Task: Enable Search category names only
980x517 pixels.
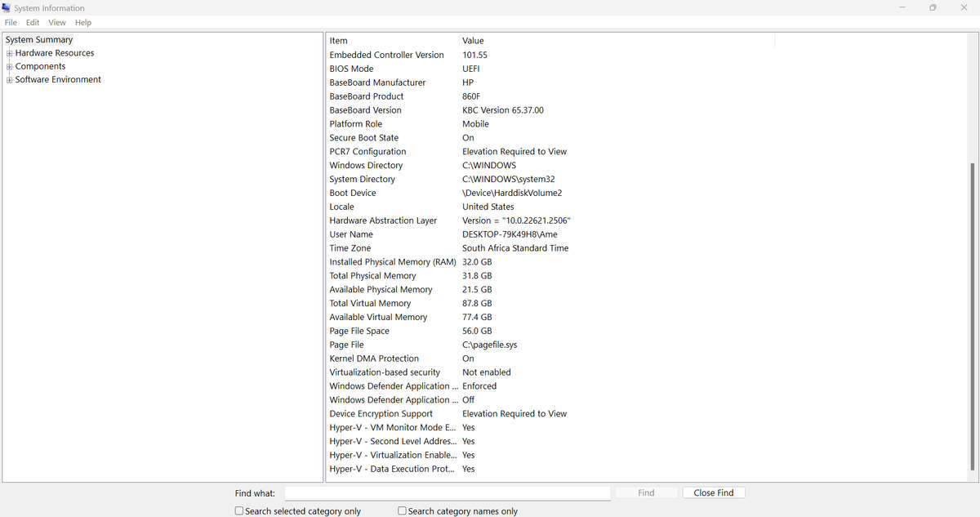Action: (402, 510)
